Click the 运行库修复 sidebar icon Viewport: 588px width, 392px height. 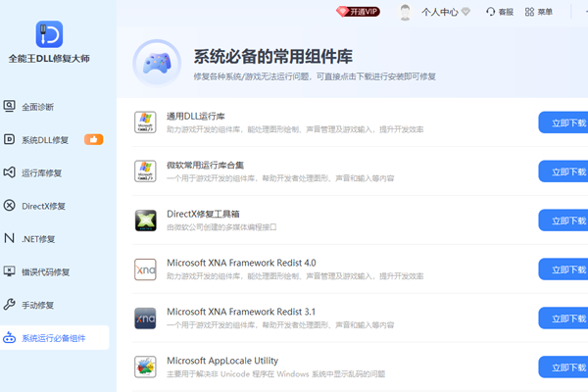point(10,172)
